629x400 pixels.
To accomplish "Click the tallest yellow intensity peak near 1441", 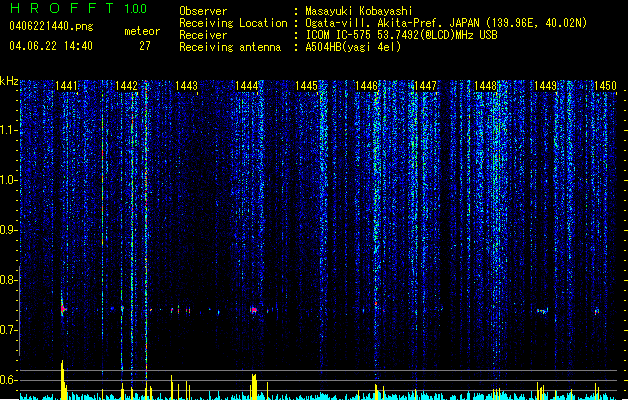I will tap(63, 380).
